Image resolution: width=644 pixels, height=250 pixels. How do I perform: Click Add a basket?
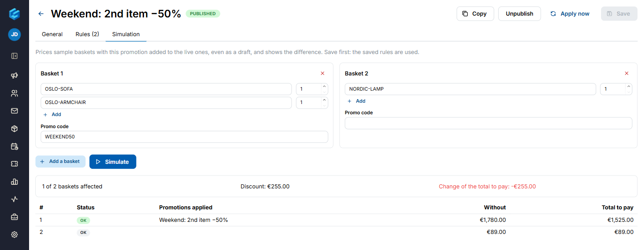[x=60, y=162]
